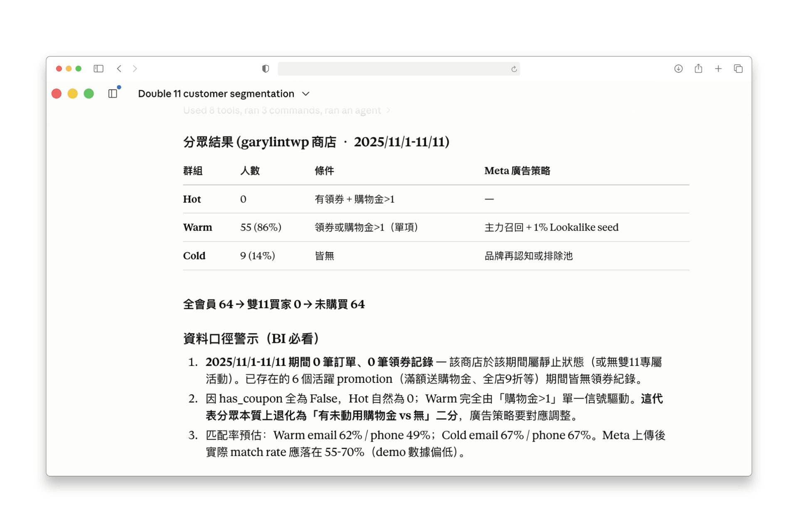Click the Share icon in Safari toolbar
Screen dimensions: 798x532
698,68
